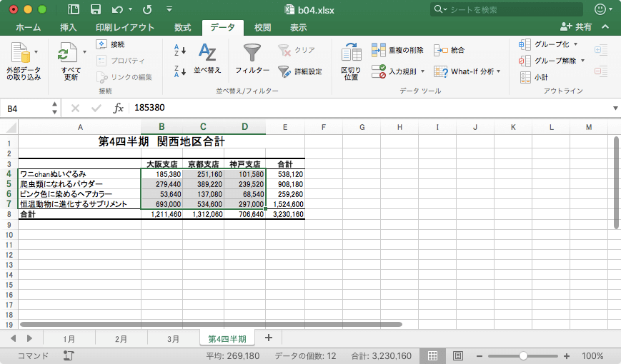Sort descending with the Z-A icon
The width and height of the screenshot is (621, 364).
(180, 71)
